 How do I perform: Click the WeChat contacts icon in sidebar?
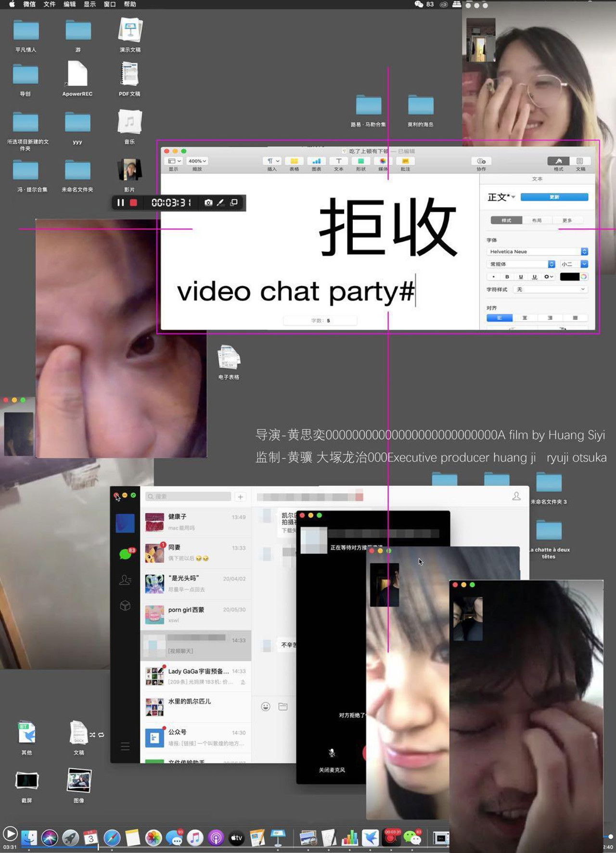point(125,580)
